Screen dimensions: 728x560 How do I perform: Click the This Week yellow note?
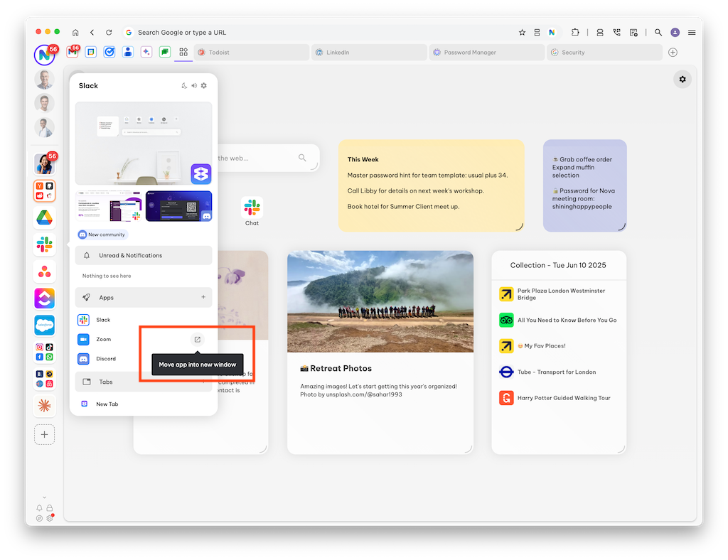[432, 185]
